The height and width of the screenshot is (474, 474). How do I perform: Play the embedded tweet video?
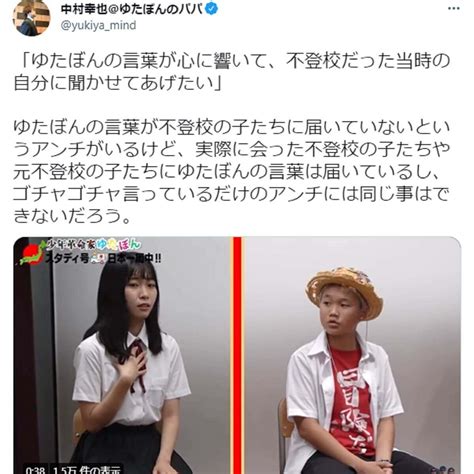click(x=237, y=355)
